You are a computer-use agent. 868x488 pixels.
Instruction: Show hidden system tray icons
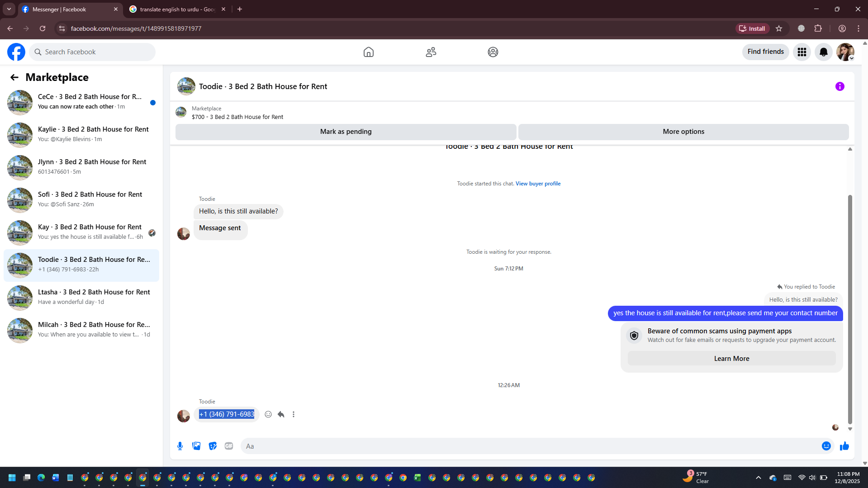pos(759,478)
